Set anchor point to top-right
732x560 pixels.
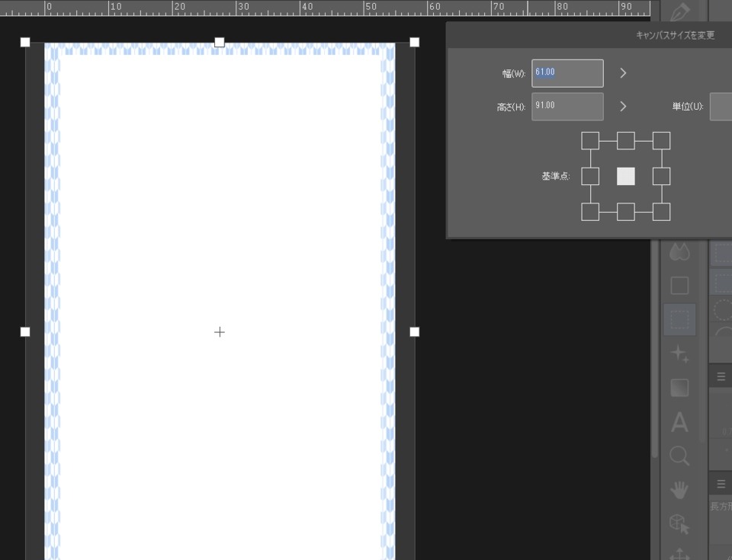(662, 141)
